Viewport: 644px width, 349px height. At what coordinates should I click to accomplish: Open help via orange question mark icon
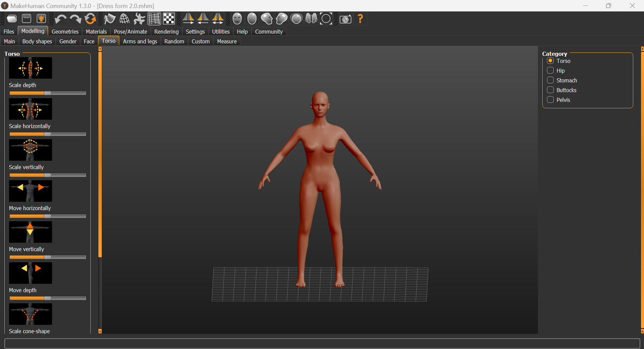click(360, 19)
